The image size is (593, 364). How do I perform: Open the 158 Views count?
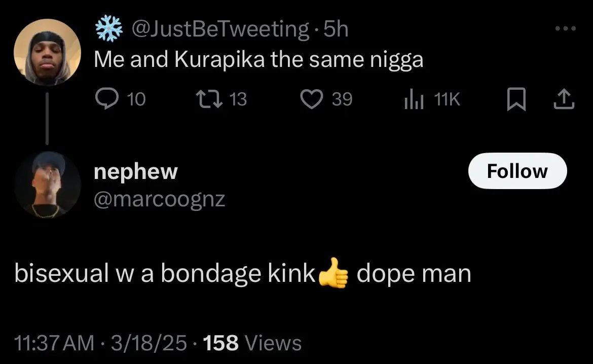pos(252,343)
